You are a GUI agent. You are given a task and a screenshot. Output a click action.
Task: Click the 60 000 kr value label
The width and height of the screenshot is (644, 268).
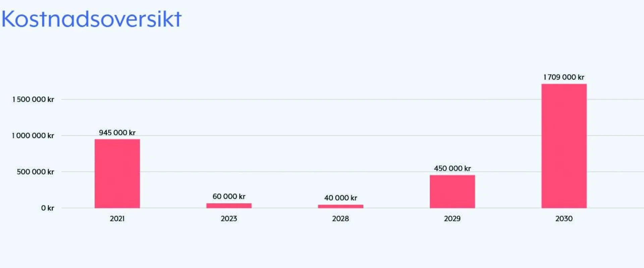click(229, 196)
